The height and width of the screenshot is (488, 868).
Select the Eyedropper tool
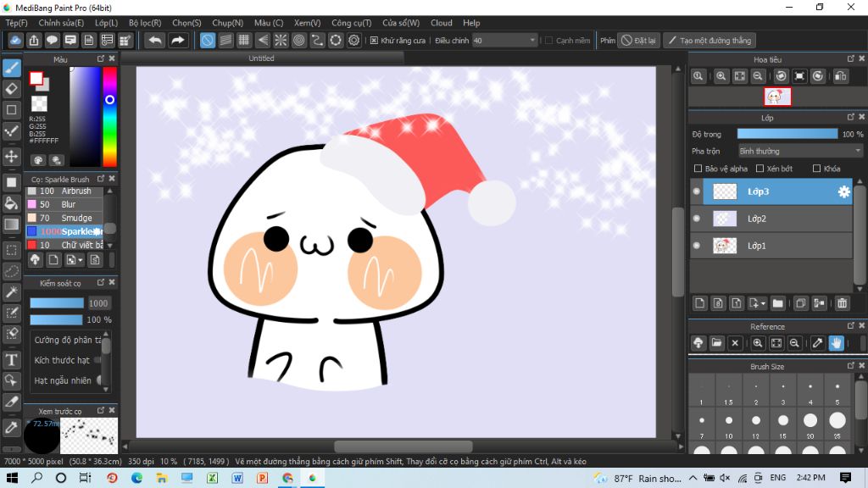point(12,428)
